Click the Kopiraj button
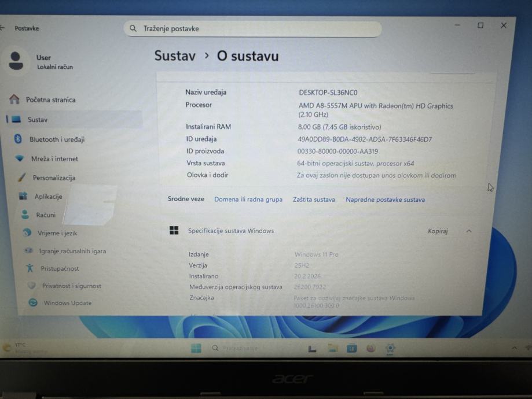This screenshot has width=532, height=399. pyautogui.click(x=438, y=231)
